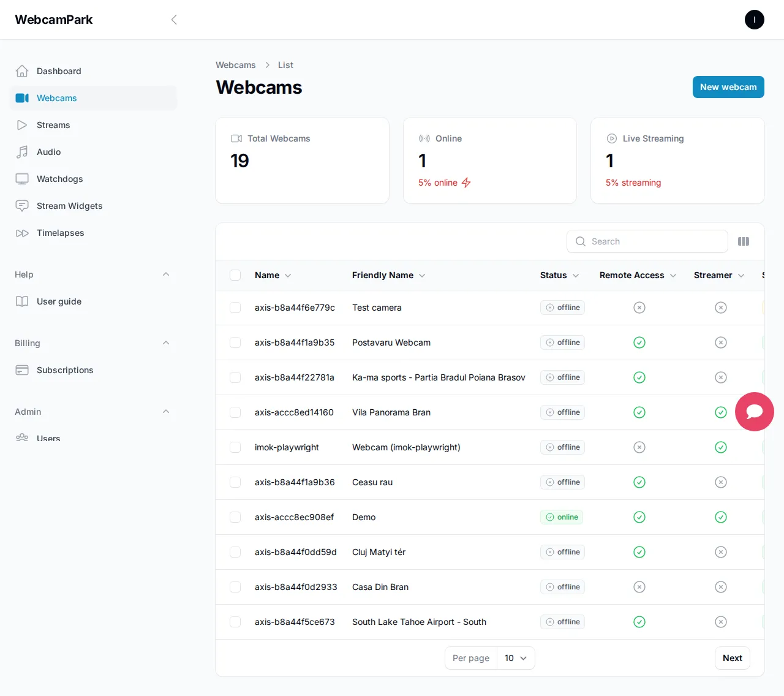This screenshot has width=784, height=696.
Task: Check the select-all checkbox in table header
Action: tap(235, 275)
